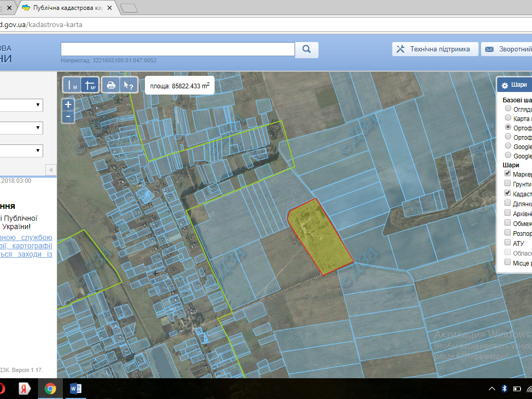Image resolution: width=532 pixels, height=399 pixels.
Task: Open the Шари layers gear panel header
Action: [x=514, y=85]
